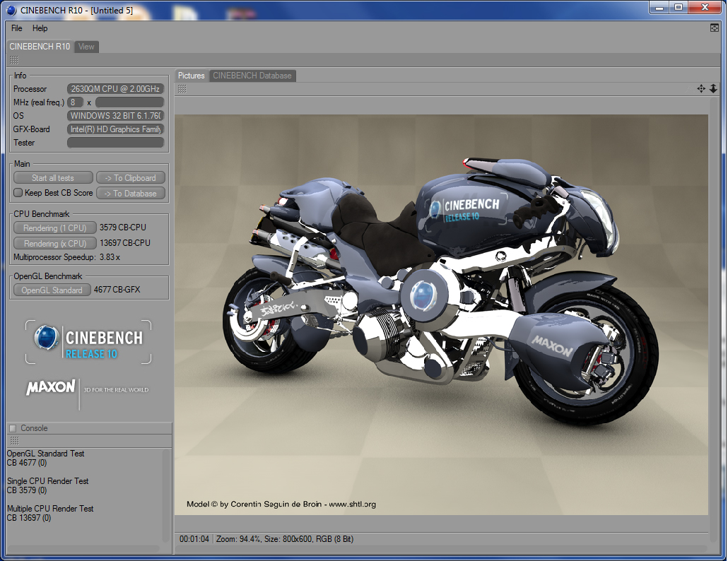Viewport: 728px width, 561px height.
Task: Click the picture viewer zoom arrow icon
Action: 713,88
